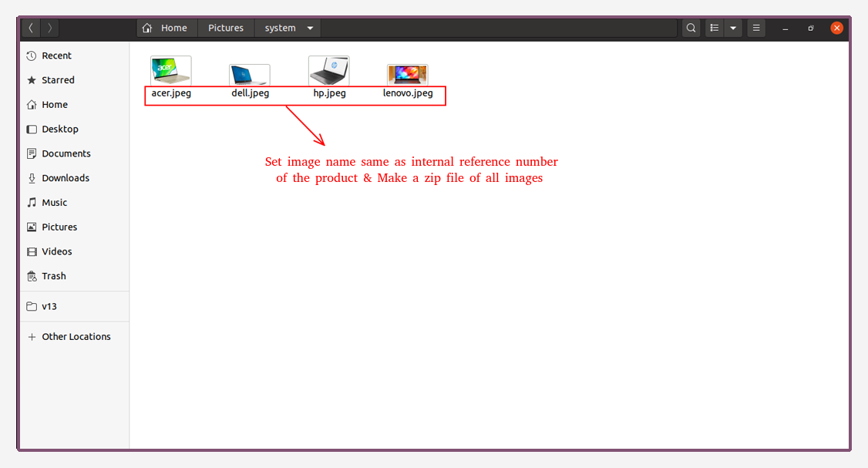This screenshot has height=468, width=868.
Task: Click the Downloads arrow icon in sidebar
Action: pyautogui.click(x=32, y=178)
